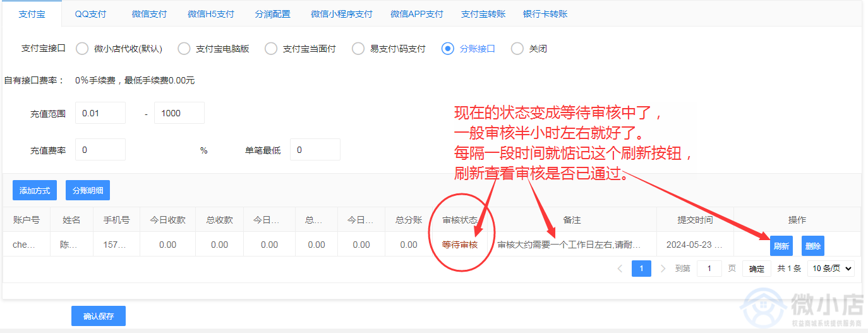Click the 刷新 button in the row
The image size is (868, 333).
click(x=781, y=246)
